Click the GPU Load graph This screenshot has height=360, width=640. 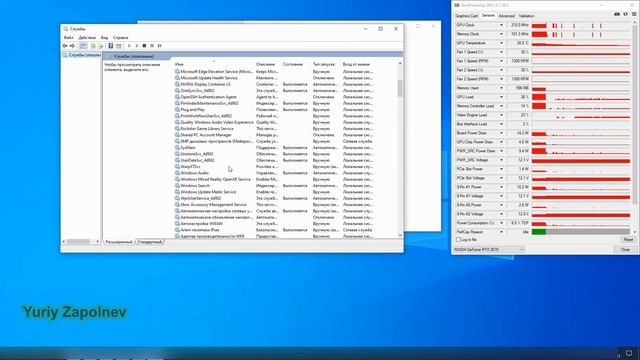[x=581, y=97]
